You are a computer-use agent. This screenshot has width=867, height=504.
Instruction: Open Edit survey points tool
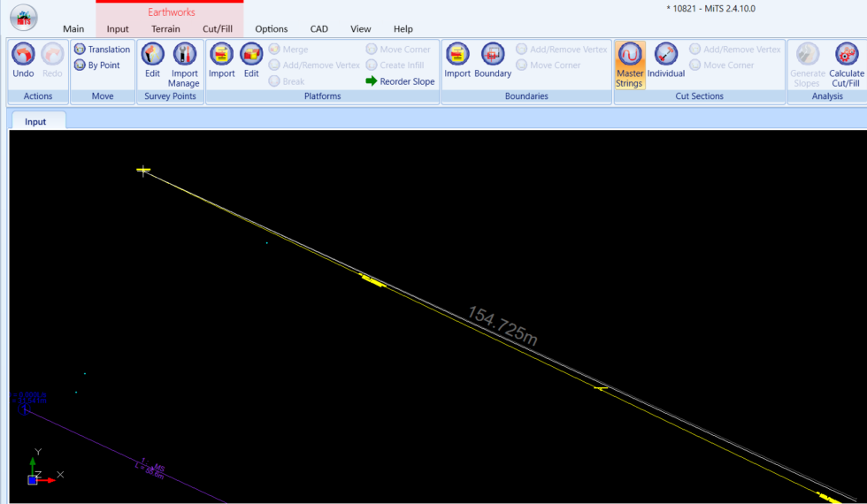click(152, 55)
